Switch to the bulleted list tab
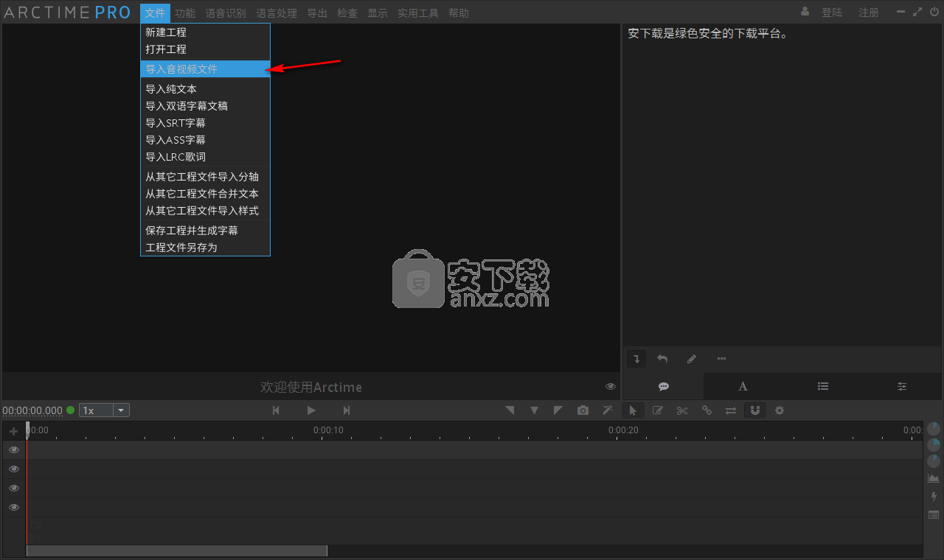 pos(823,386)
